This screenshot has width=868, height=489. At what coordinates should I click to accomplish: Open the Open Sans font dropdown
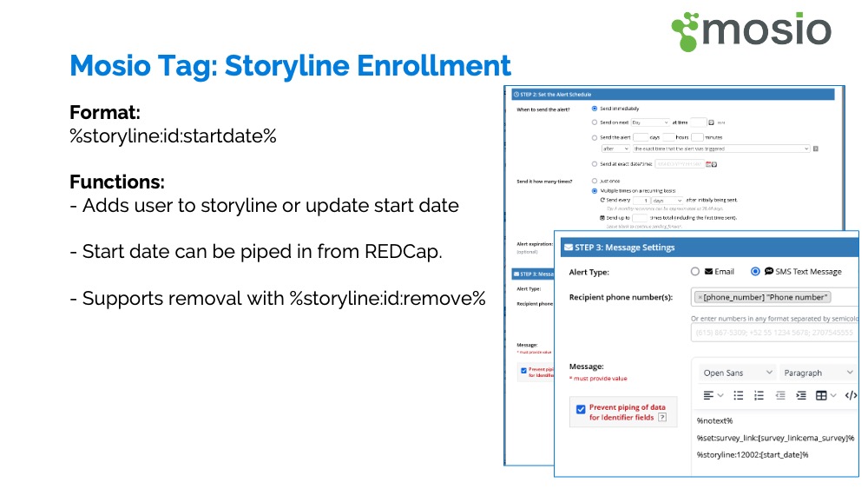[737, 373]
